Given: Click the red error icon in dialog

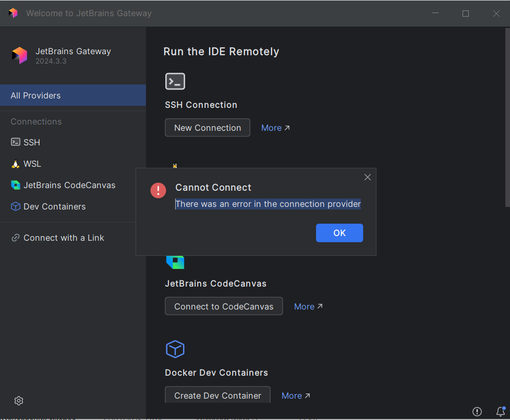Looking at the screenshot, I should 158,191.
